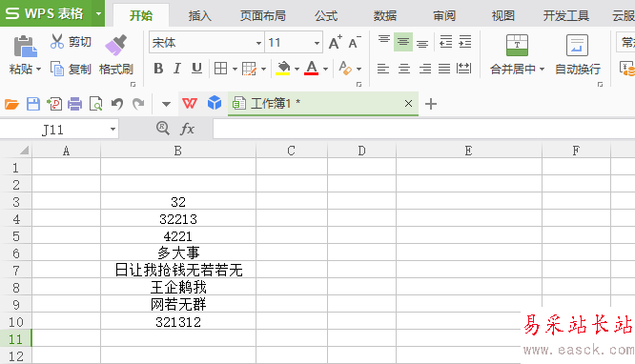The height and width of the screenshot is (364, 635).
Task: Select column B header
Action: [177, 151]
